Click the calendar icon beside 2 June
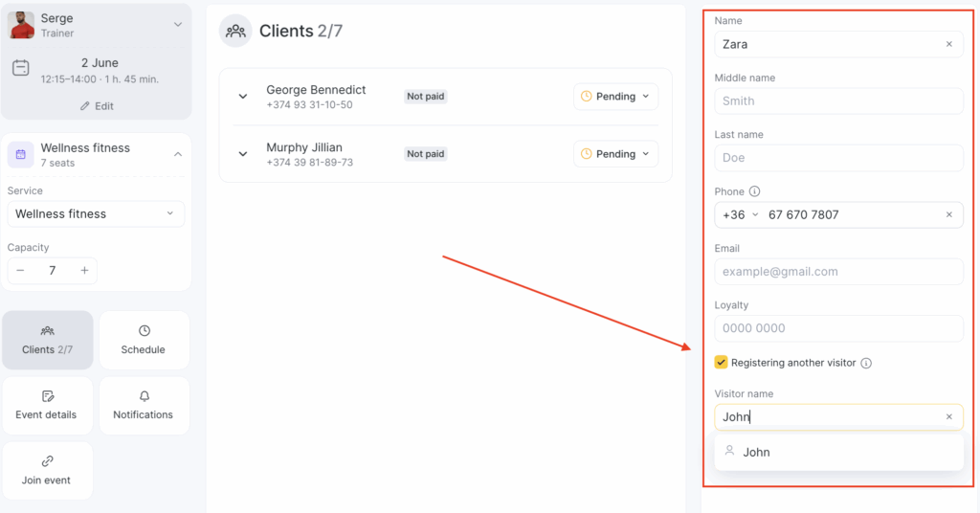 (21, 68)
